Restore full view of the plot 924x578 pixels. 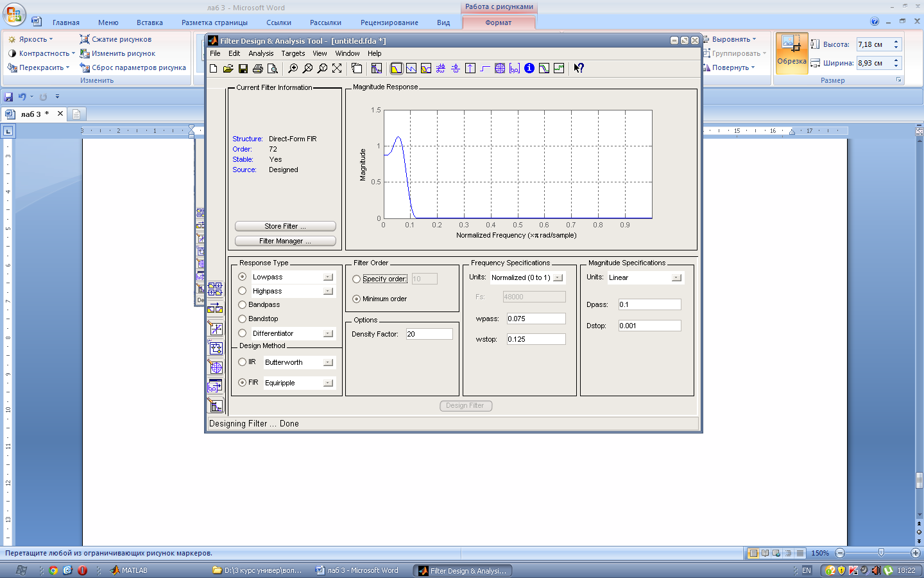pos(337,68)
